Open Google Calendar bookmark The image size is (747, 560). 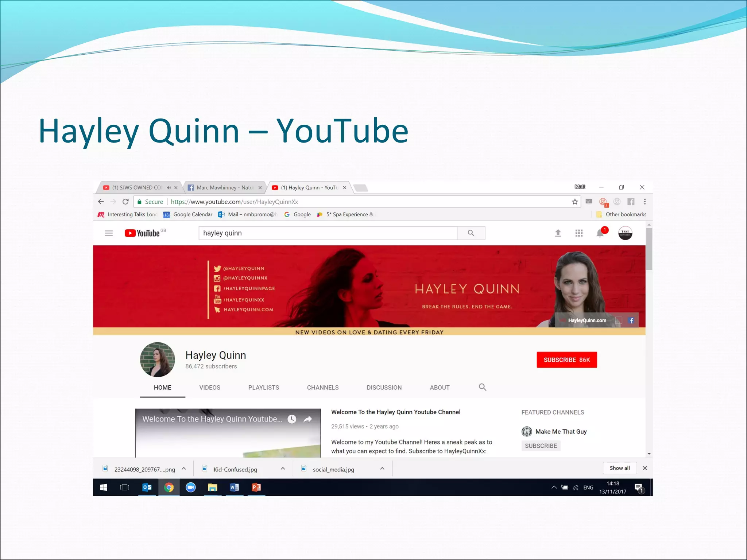(188, 214)
